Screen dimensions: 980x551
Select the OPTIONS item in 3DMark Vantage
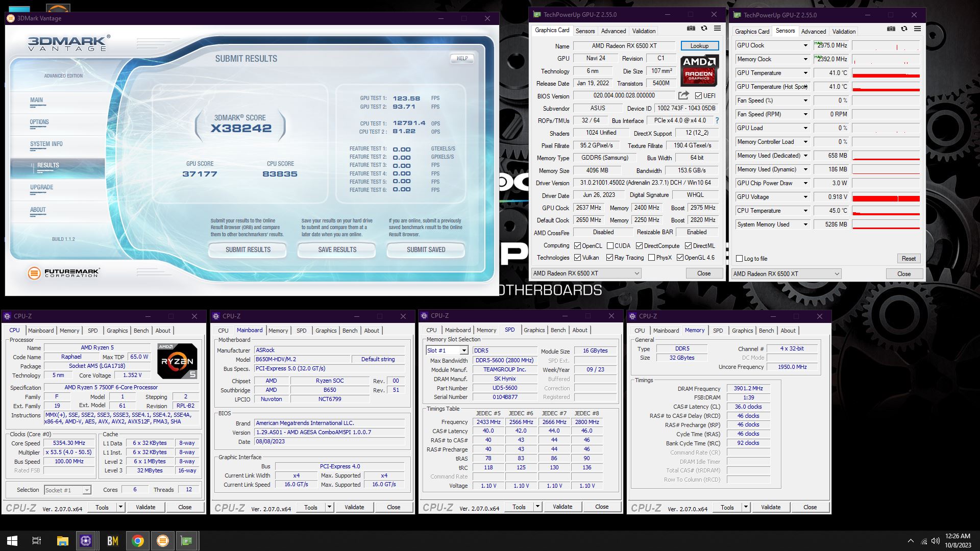coord(39,122)
